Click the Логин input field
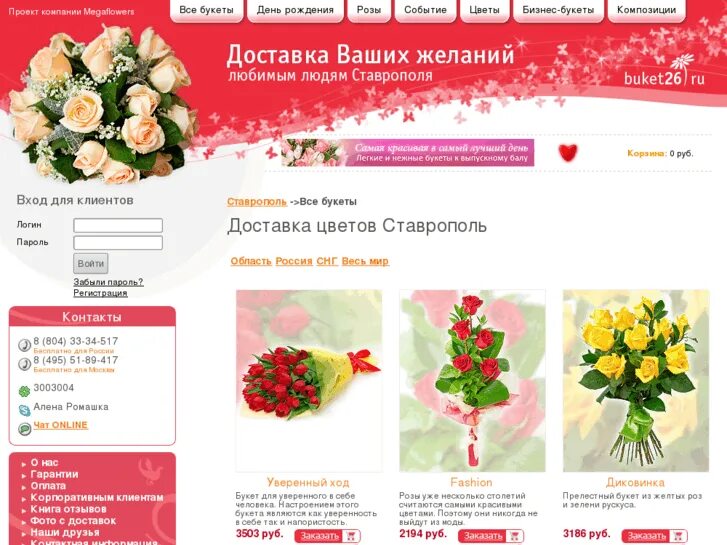727x545 pixels. point(118,225)
